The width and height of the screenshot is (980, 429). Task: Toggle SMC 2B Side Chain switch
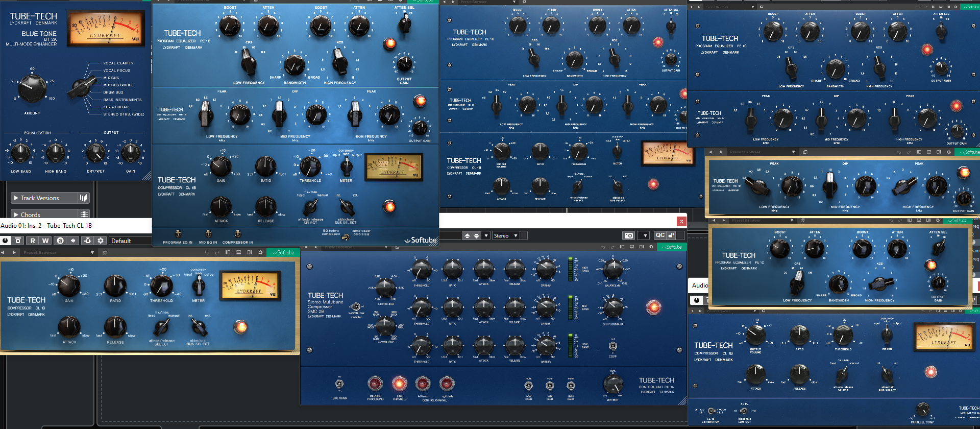(339, 384)
